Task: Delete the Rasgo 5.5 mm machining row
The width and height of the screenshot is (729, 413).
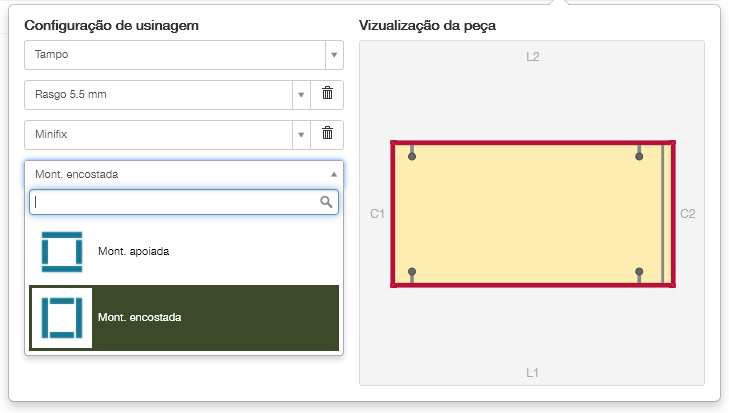Action: [327, 95]
